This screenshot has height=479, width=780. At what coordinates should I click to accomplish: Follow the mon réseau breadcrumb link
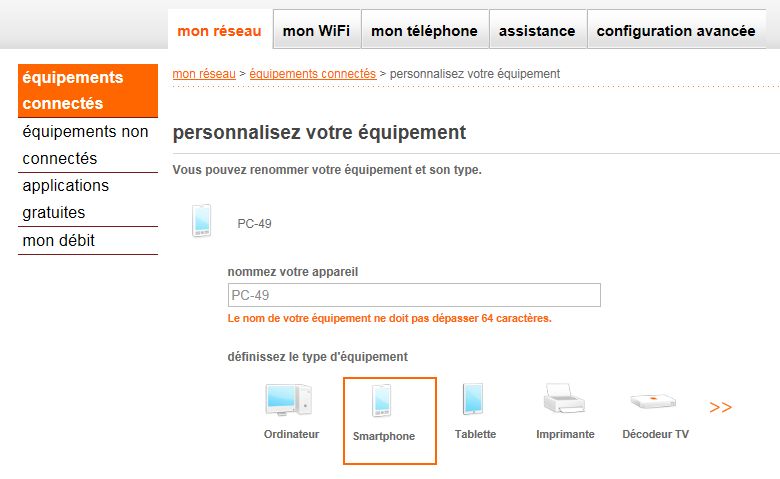[204, 74]
